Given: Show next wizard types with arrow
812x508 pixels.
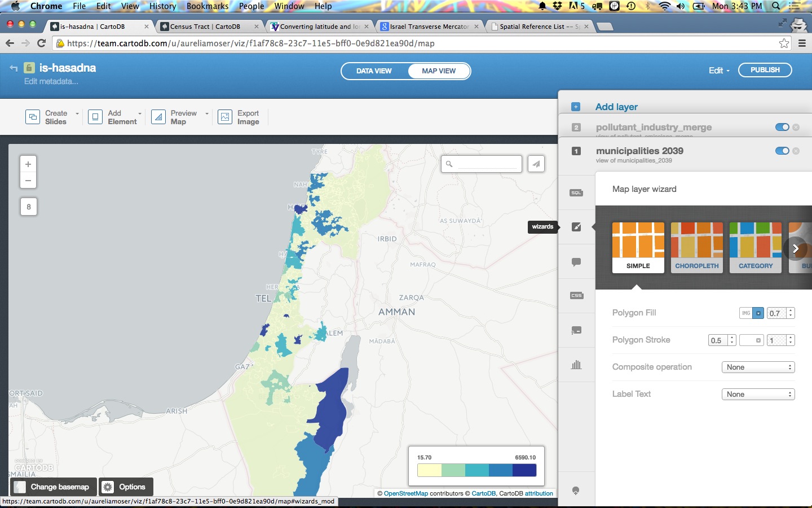Looking at the screenshot, I should tap(795, 248).
